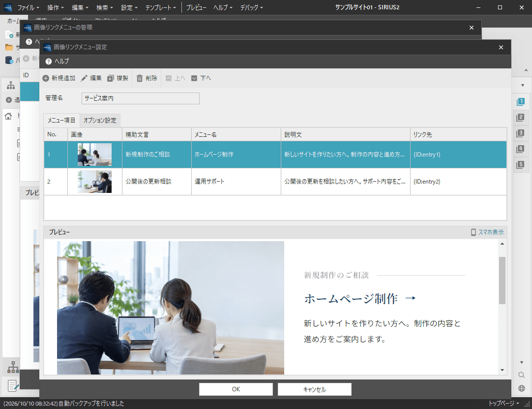Click the magnifier search icon at bottom right
Screen dimensions: 532x409
pos(522,375)
